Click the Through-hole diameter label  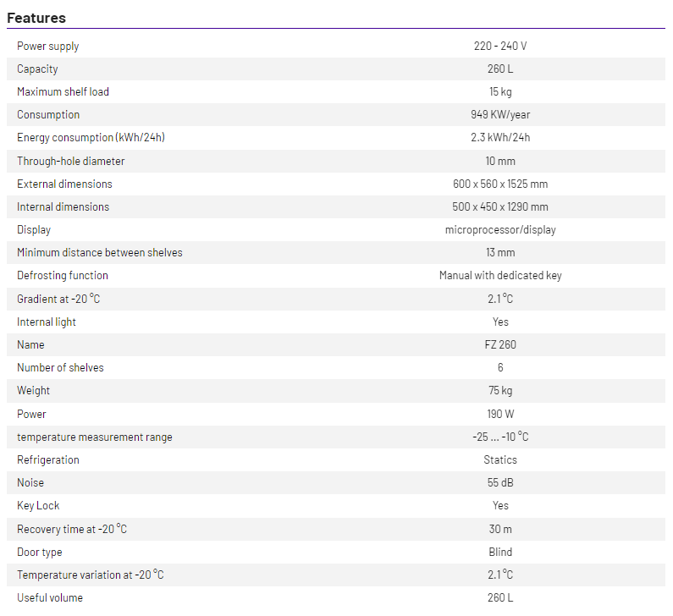70,161
